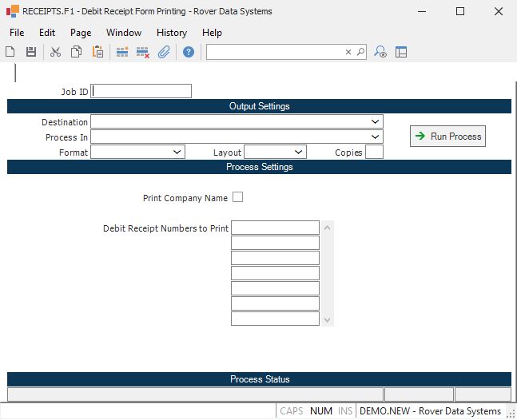Viewport: 517px width, 420px height.
Task: Click the Save disk icon
Action: point(31,52)
